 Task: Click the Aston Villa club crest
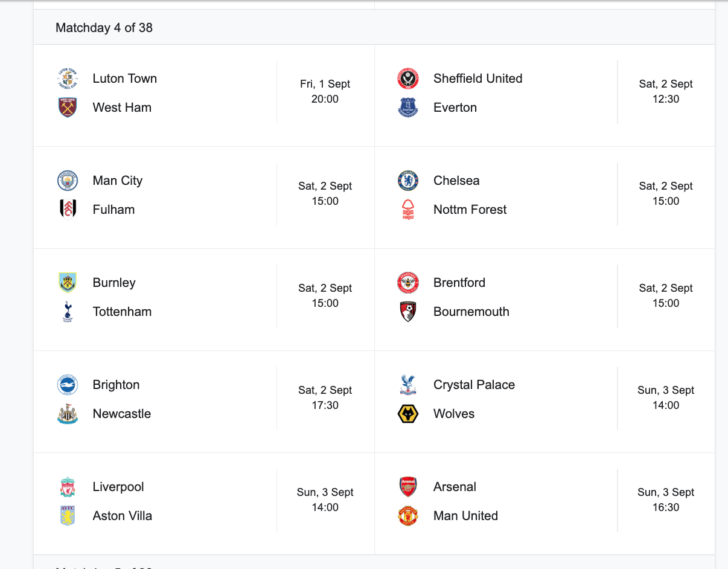point(68,516)
